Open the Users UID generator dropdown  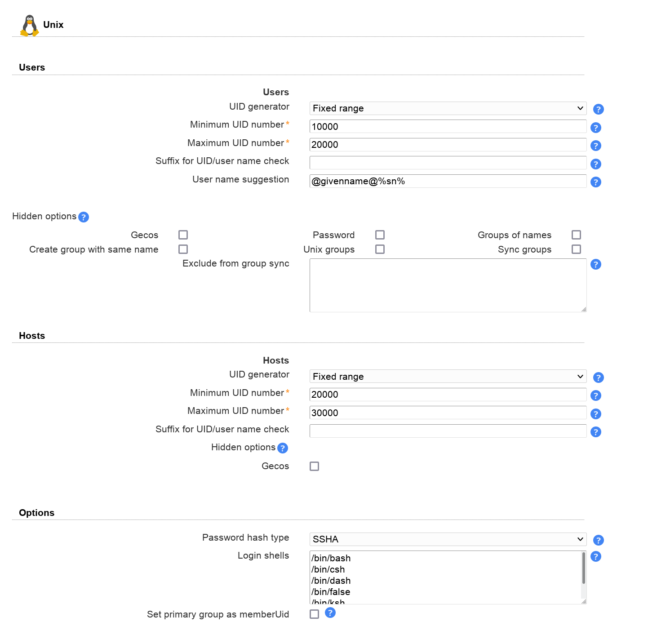pos(448,108)
